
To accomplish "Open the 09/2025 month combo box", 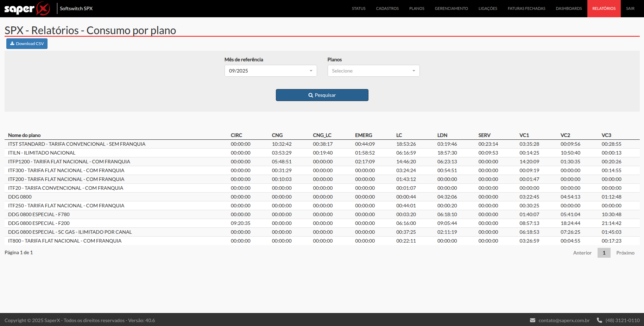I will point(271,71).
